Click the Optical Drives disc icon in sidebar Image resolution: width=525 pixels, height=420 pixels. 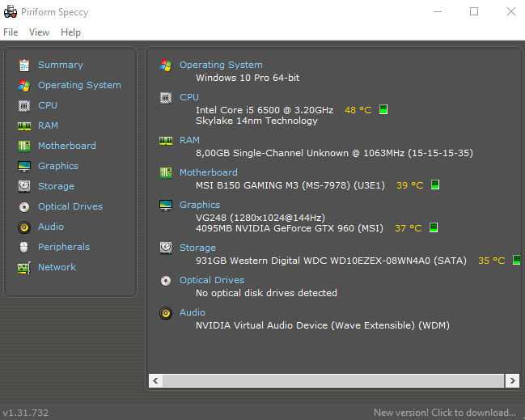pos(24,207)
